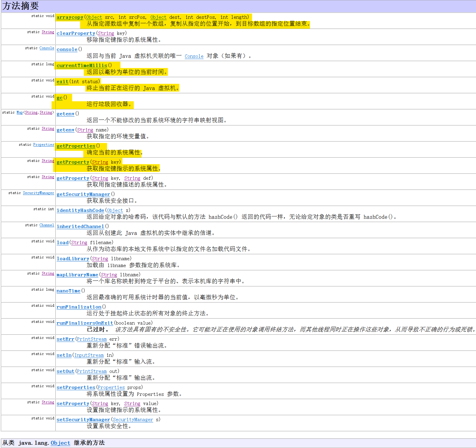Click PrintStream parameter link in setOut

click(x=92, y=371)
